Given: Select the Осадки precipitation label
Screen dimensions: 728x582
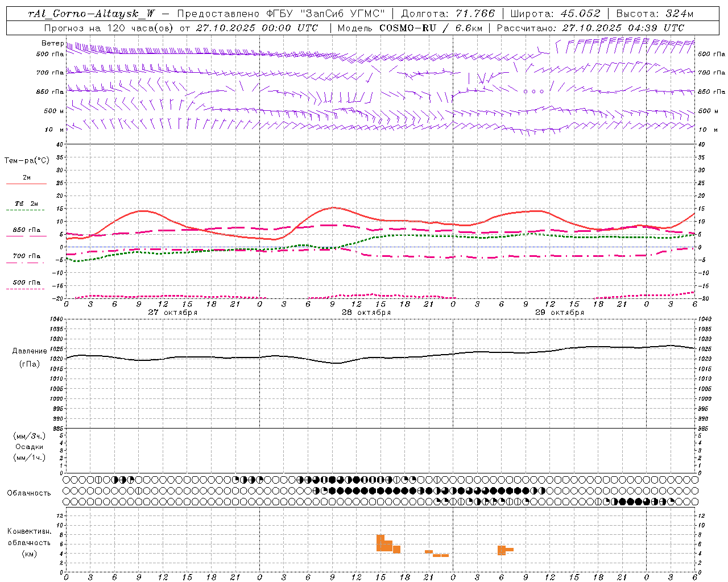Looking at the screenshot, I should (x=30, y=447).
